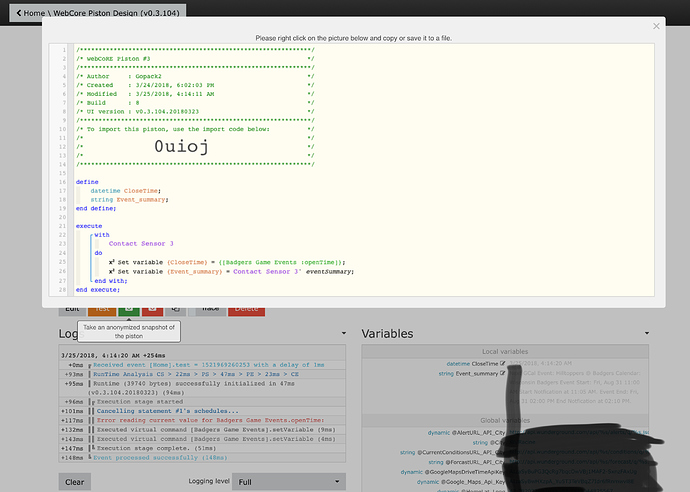Click 'Contact Sensor 3' on code line 23

pos(141,243)
